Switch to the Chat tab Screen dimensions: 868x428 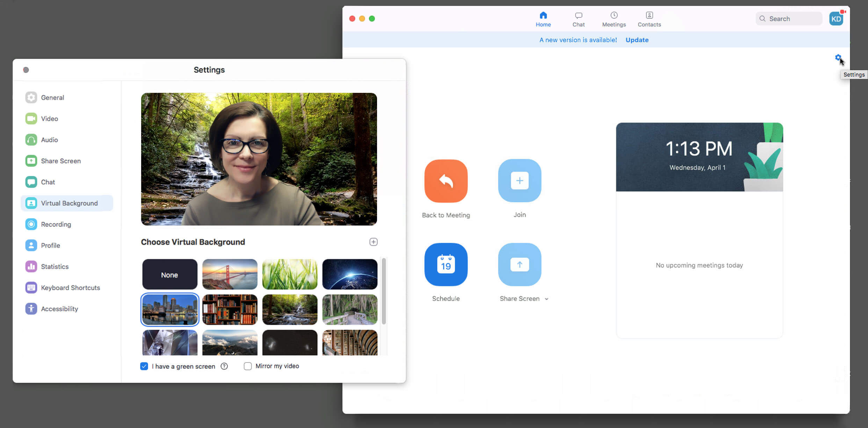(578, 19)
